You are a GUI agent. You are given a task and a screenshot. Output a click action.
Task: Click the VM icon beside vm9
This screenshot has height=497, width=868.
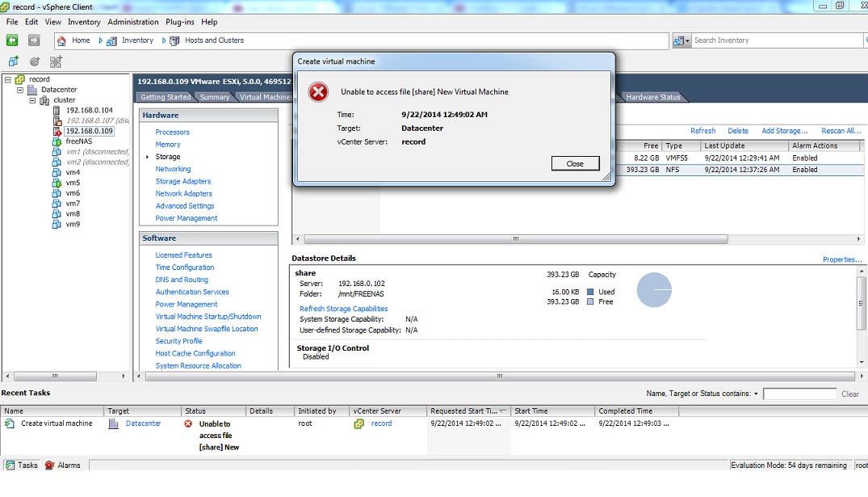click(x=57, y=225)
